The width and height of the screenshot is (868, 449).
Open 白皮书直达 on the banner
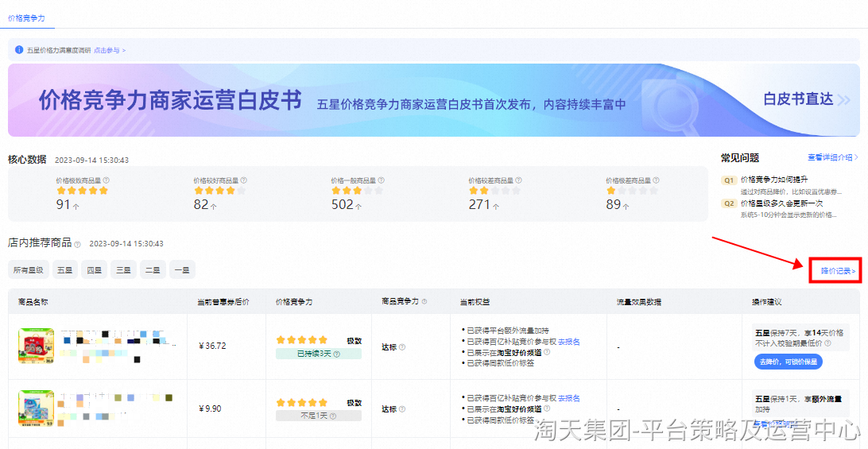coord(806,99)
